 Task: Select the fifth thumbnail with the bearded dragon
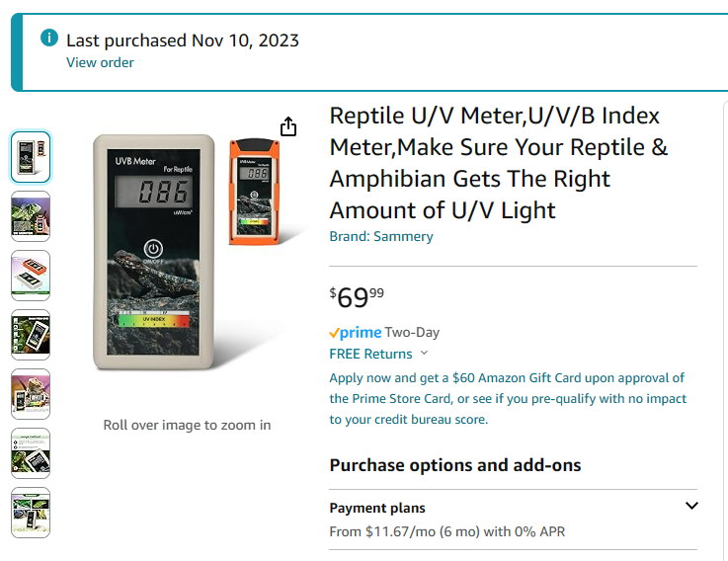pos(31,394)
